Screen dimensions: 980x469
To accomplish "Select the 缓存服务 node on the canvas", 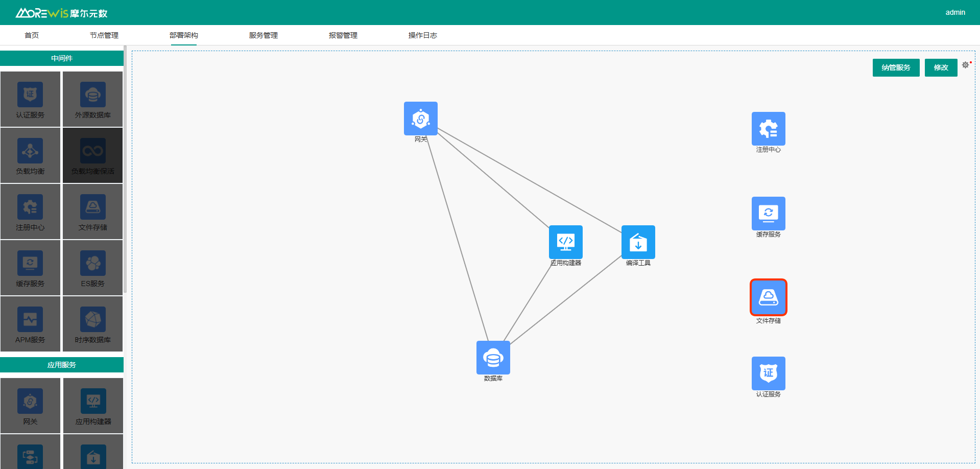I will (768, 214).
